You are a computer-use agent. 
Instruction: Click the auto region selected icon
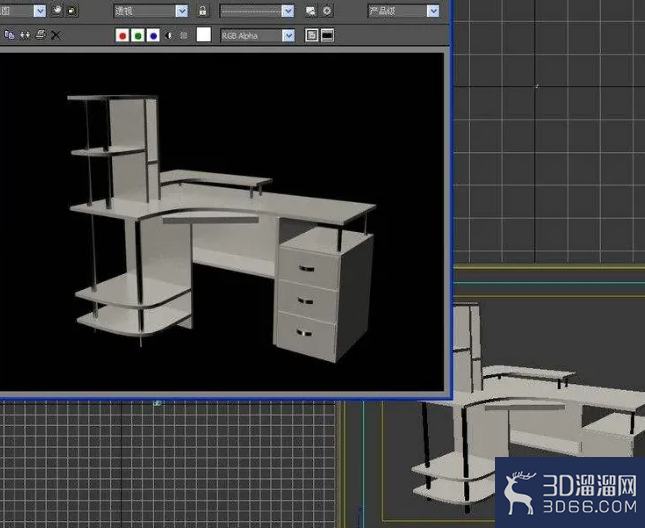point(72,11)
